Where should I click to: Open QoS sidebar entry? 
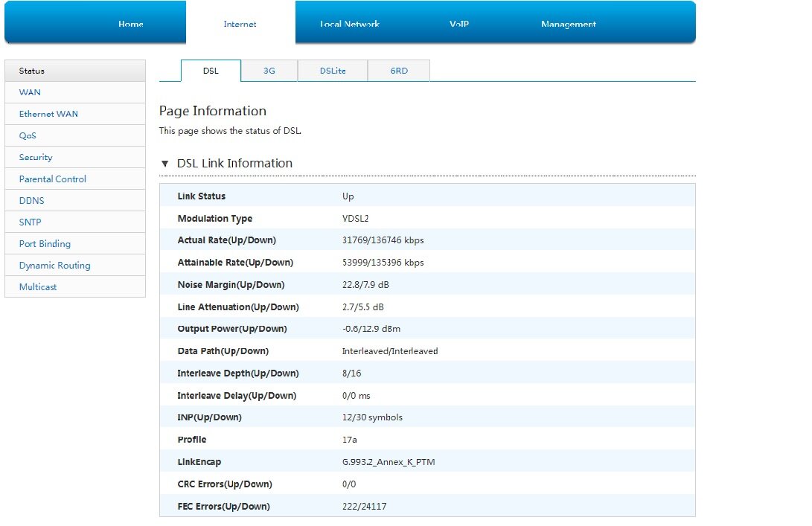(75, 135)
